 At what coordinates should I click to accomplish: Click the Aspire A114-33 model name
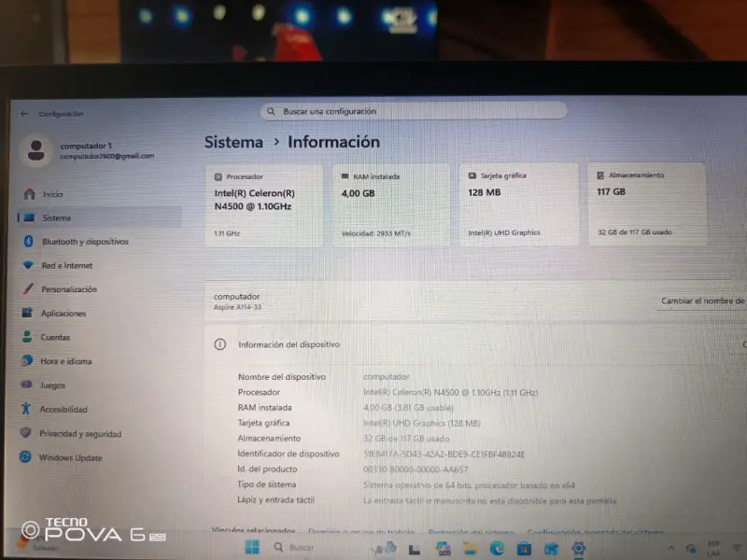(237, 308)
